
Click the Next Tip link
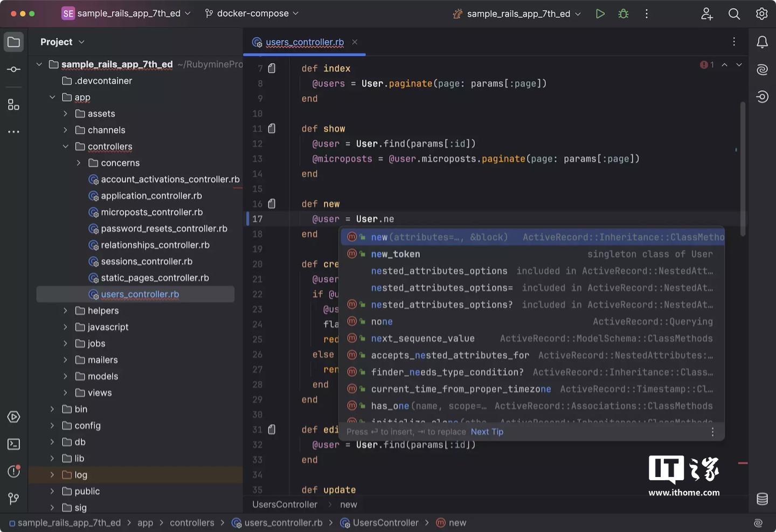tap(487, 432)
